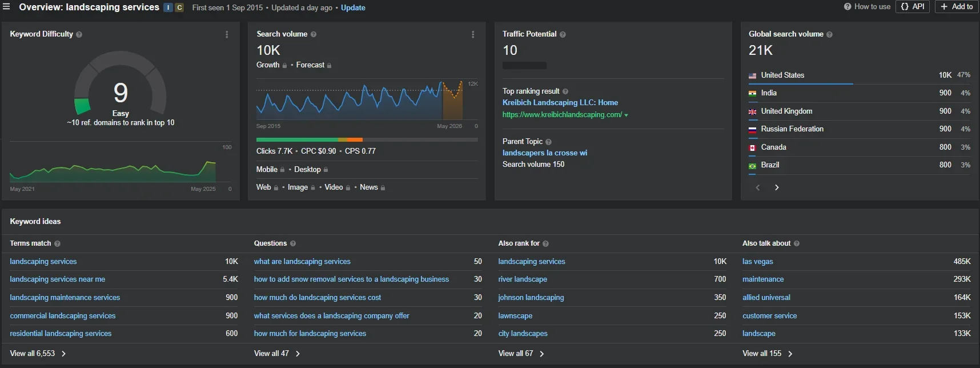The height and width of the screenshot is (368, 980).
Task: Open landscapers la crosse wi parent topic
Action: (x=544, y=153)
